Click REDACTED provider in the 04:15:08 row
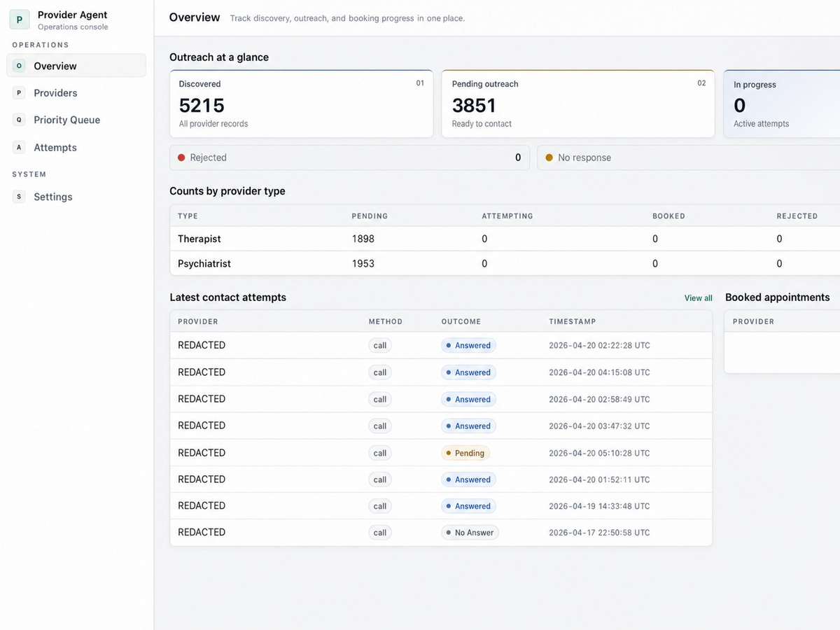 pos(202,372)
